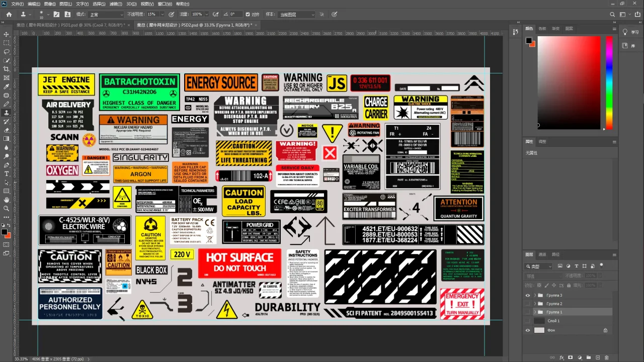Click the foreground color swatch in toolbox
The image size is (644, 362).
(5, 232)
